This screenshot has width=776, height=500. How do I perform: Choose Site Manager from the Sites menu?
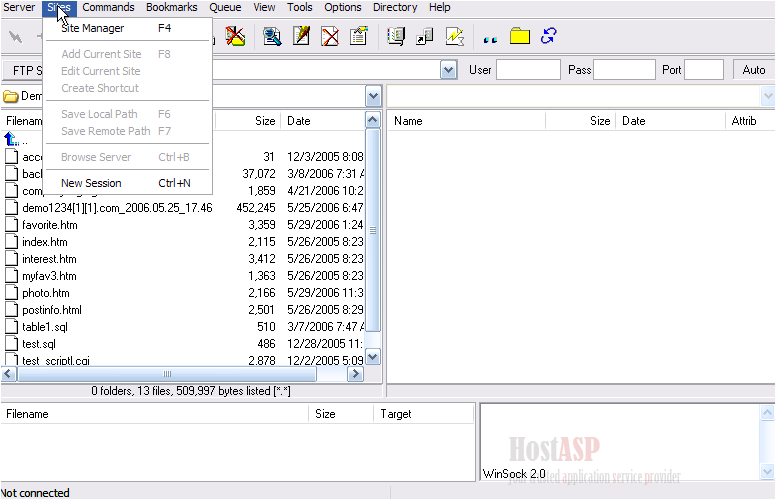(92, 28)
